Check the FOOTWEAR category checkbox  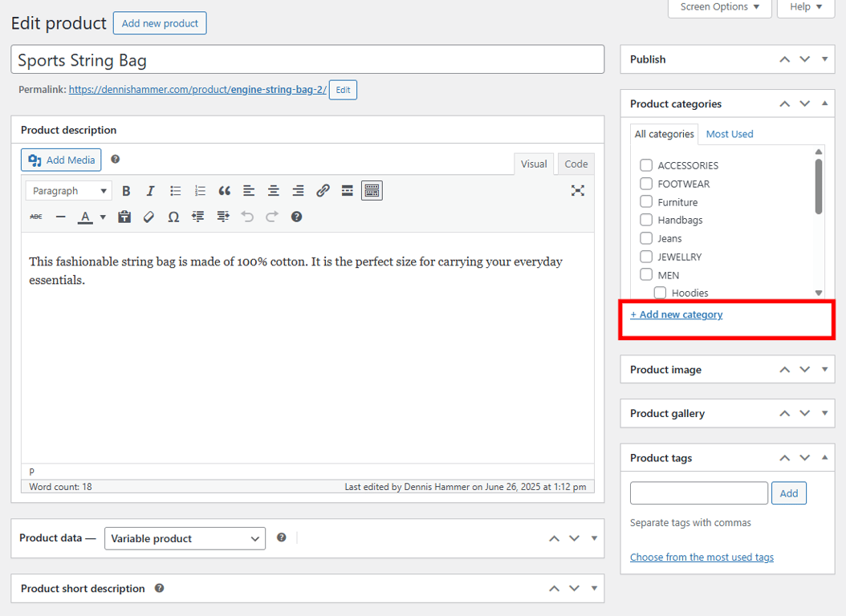pos(646,183)
